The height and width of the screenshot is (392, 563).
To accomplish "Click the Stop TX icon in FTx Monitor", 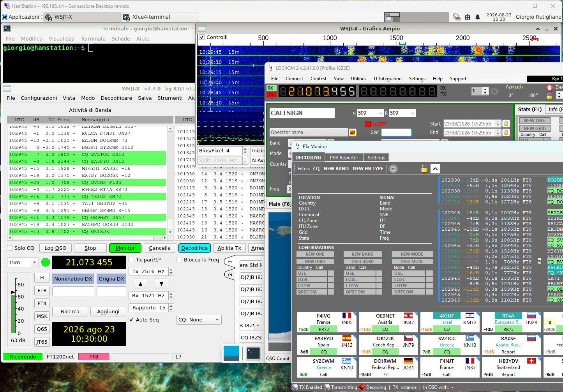I will coord(393,169).
